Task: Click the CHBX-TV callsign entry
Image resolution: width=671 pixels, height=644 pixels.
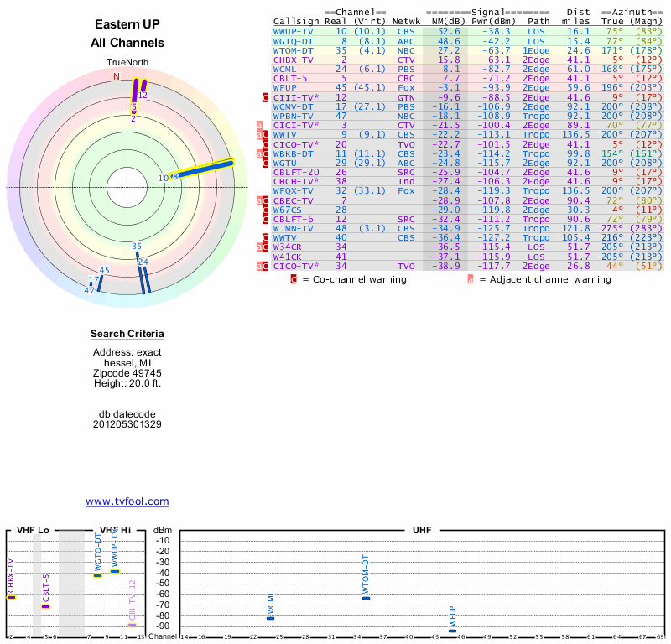Action: pyautogui.click(x=294, y=60)
